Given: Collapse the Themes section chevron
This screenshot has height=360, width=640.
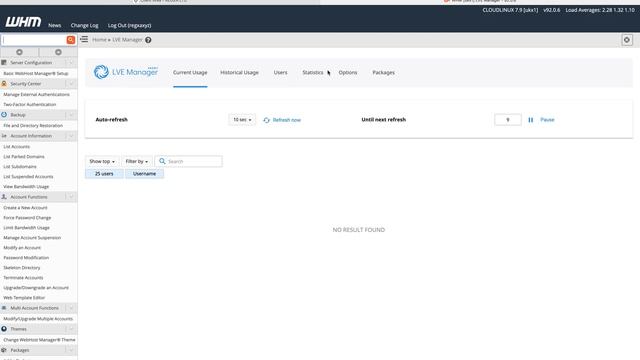Looking at the screenshot, I should [71, 329].
